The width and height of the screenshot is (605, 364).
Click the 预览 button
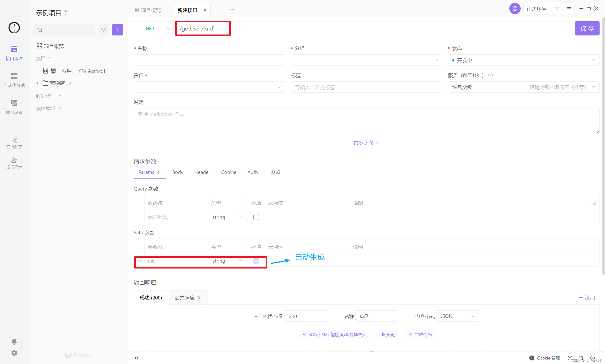(388, 334)
